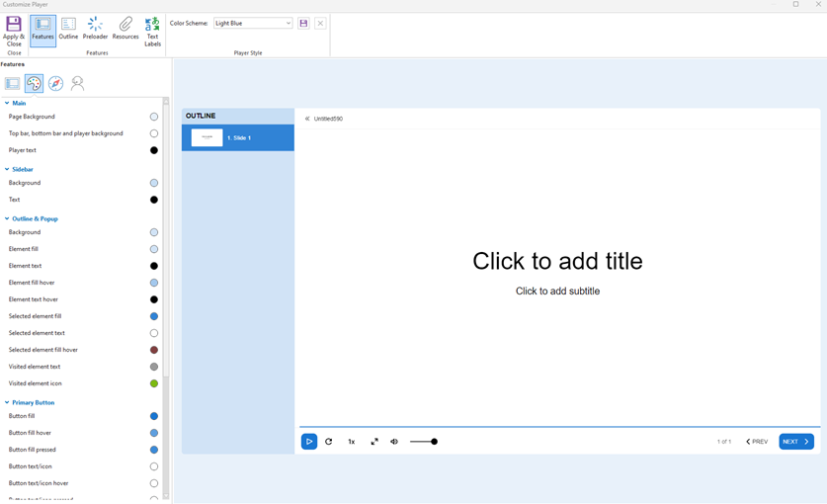Click the play button in player
This screenshot has width=827, height=504.
point(309,442)
